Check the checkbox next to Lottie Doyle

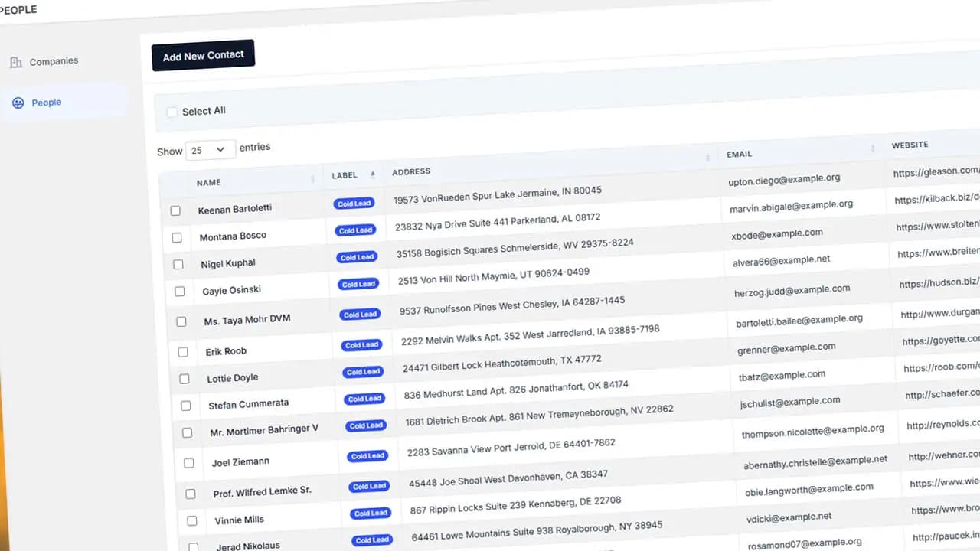click(x=184, y=378)
